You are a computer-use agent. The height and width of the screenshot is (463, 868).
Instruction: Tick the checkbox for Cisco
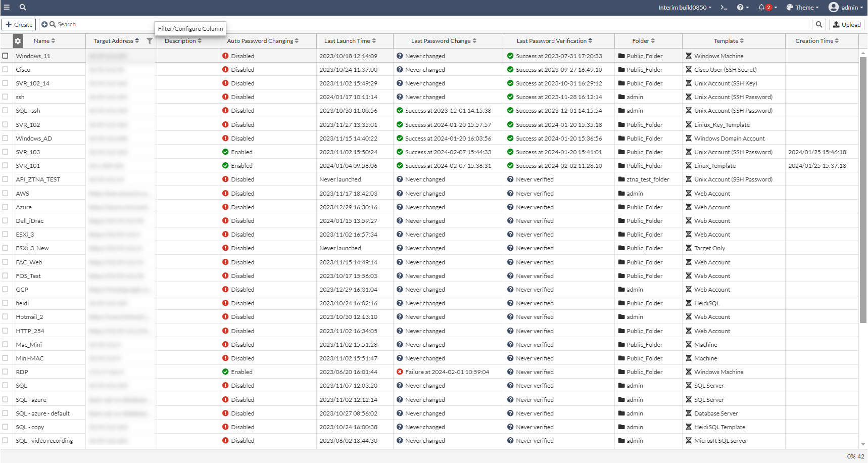tap(5, 69)
